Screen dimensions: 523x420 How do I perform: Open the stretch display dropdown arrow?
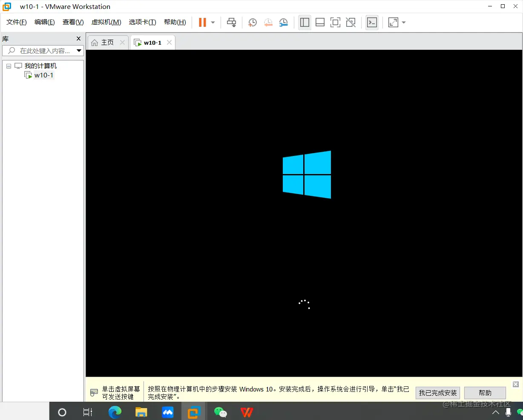pyautogui.click(x=404, y=23)
